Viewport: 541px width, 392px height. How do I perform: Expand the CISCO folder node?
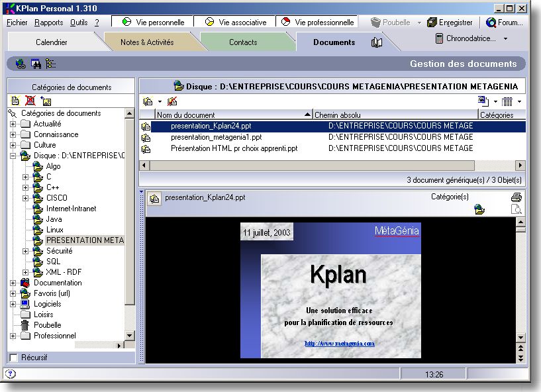coord(25,198)
